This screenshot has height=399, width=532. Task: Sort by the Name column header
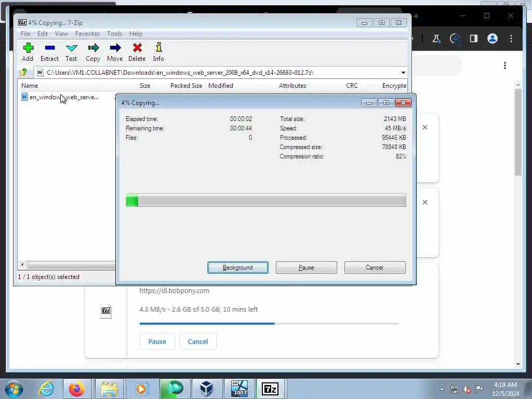coord(30,86)
